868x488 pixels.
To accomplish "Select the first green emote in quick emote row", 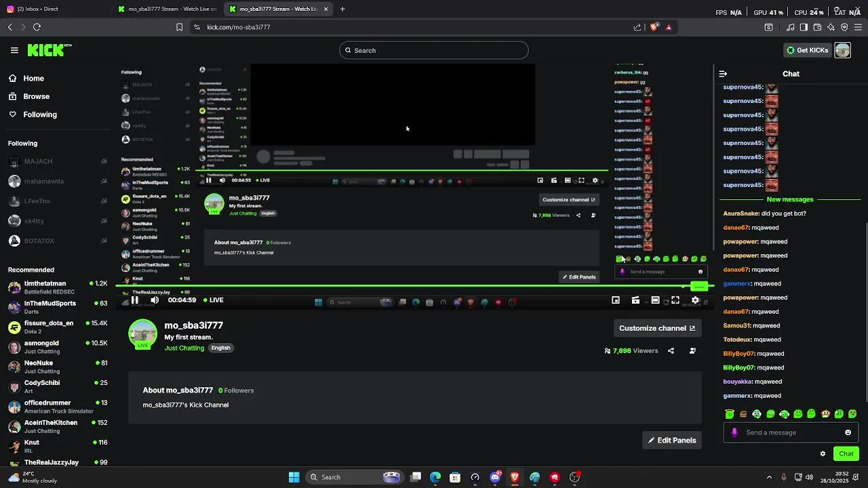I will (x=730, y=414).
